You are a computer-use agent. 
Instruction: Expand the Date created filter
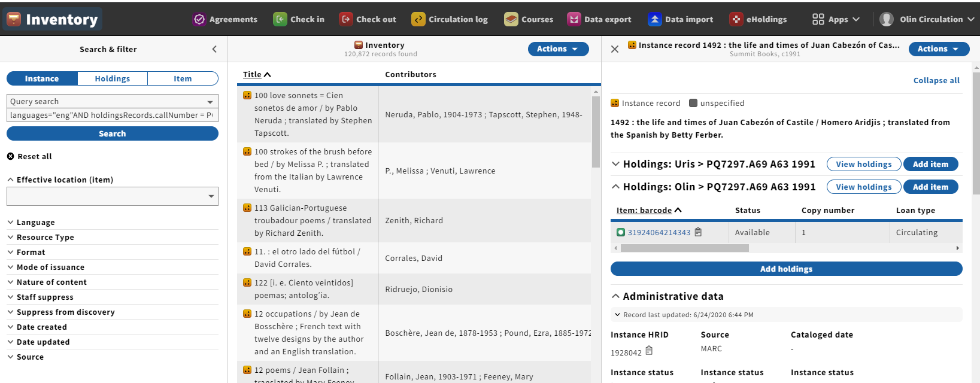point(42,327)
